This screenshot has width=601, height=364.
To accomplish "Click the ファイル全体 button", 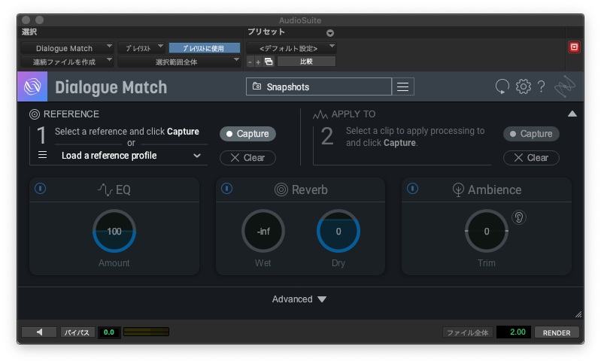I will coord(467,332).
